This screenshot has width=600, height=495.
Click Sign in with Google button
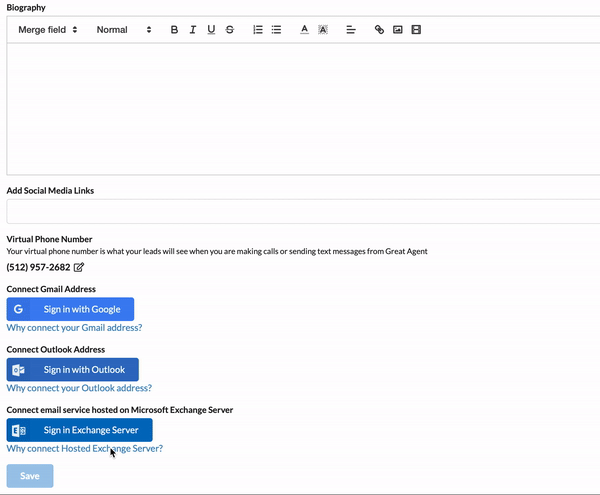pos(70,309)
